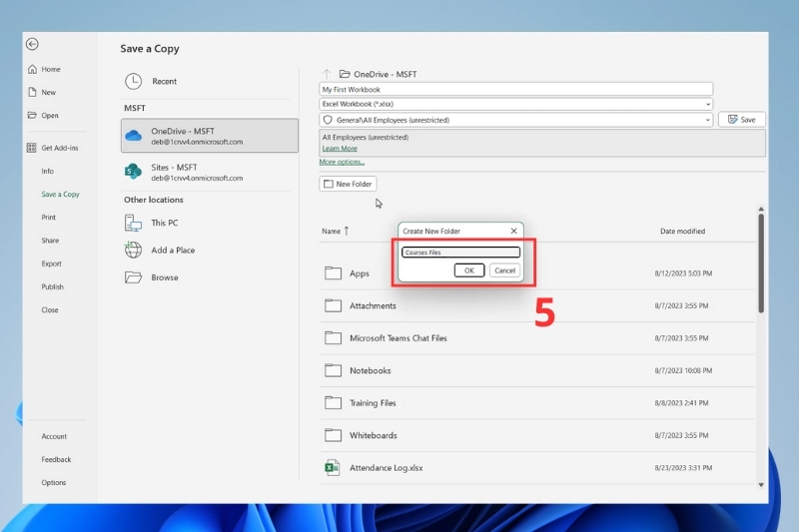Viewport: 799px width, 532px height.
Task: Click the Add a Place globe icon
Action: click(133, 250)
